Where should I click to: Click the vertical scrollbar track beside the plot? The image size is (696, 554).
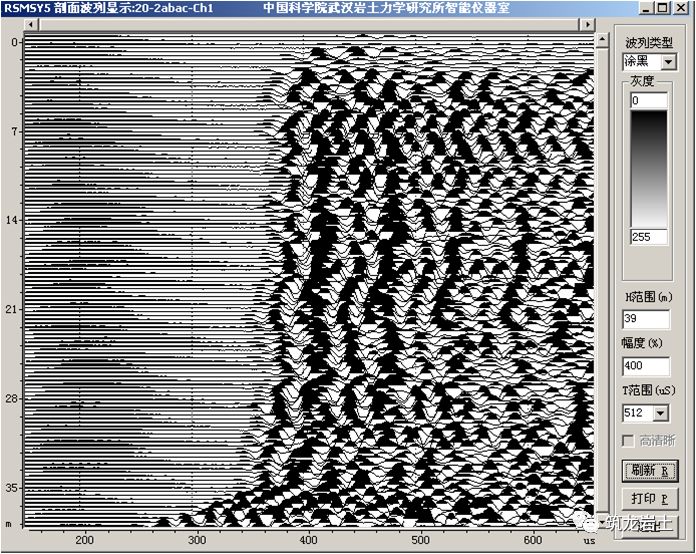pyautogui.click(x=602, y=280)
